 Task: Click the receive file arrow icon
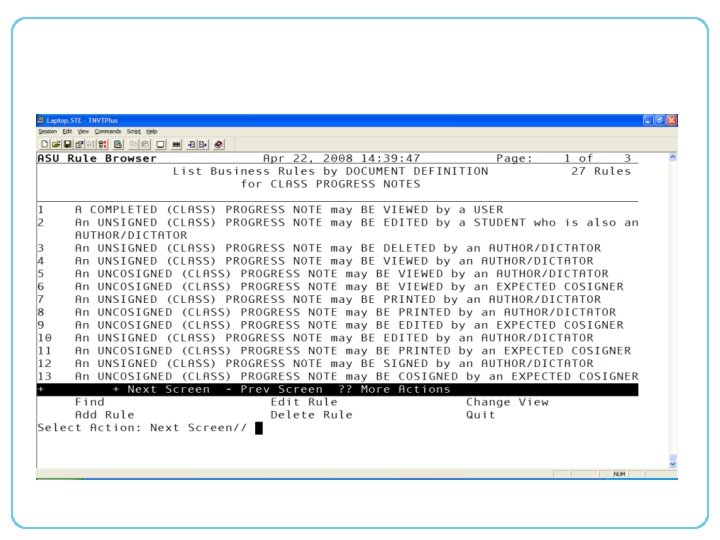coord(191,145)
